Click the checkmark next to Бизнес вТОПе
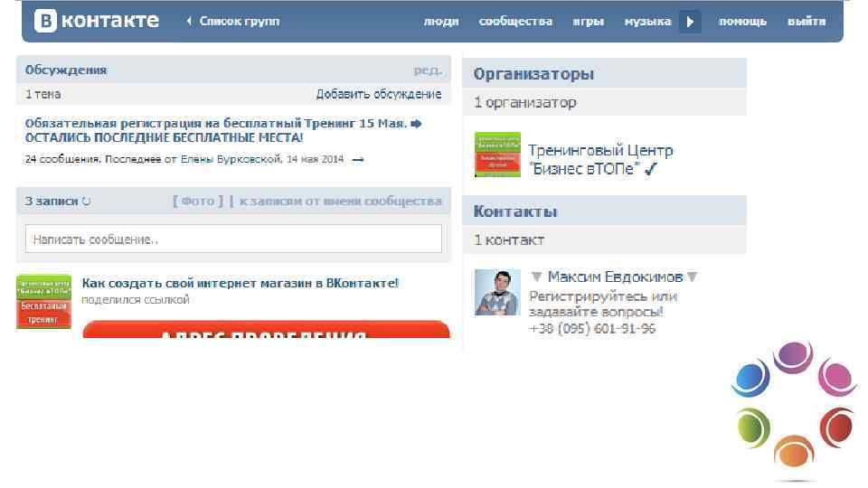 (x=650, y=169)
